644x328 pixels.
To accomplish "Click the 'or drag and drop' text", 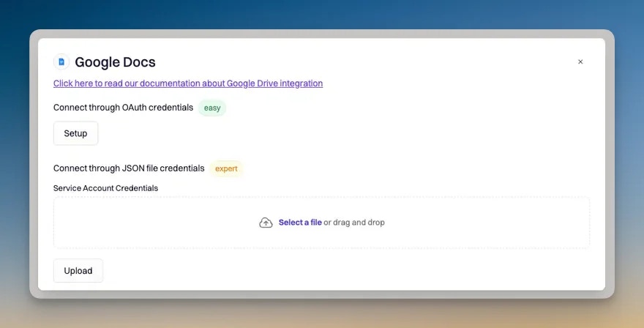I will [x=354, y=223].
